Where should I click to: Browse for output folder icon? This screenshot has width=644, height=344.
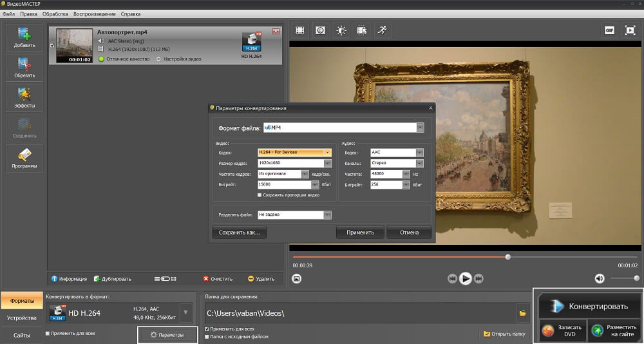pyautogui.click(x=522, y=313)
